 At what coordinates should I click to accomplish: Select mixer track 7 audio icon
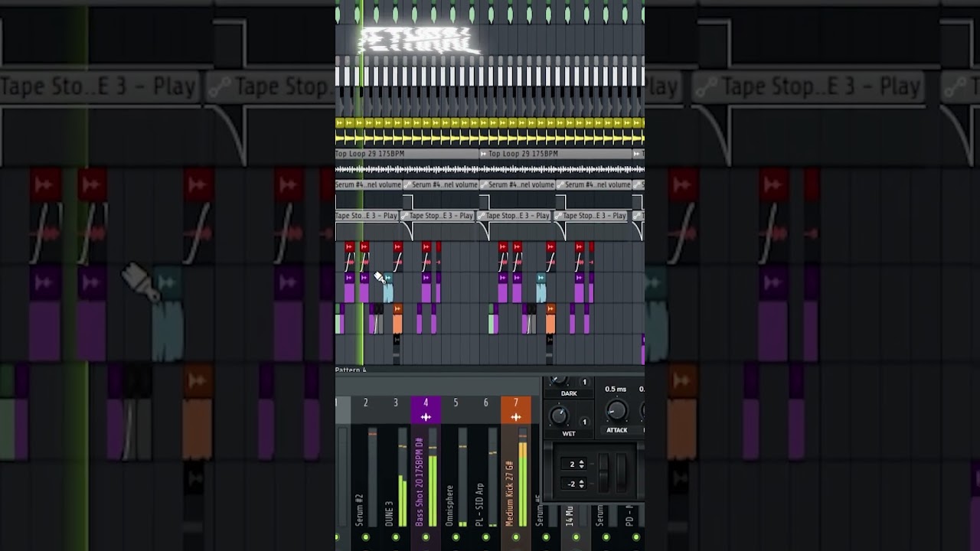(515, 417)
